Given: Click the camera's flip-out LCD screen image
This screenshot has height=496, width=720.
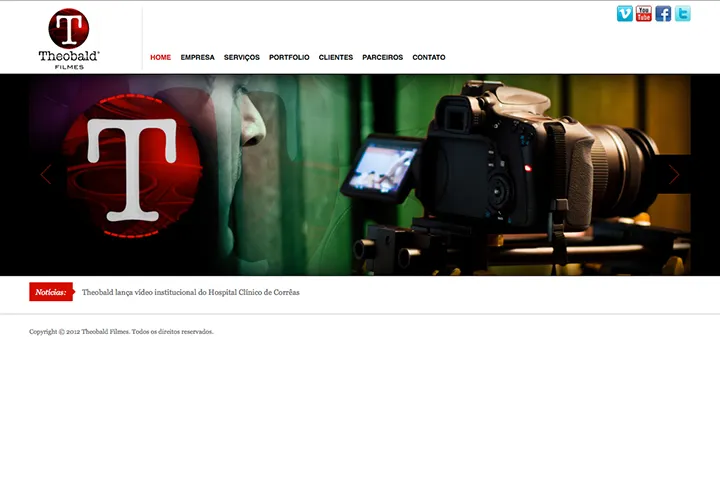Looking at the screenshot, I should [x=382, y=168].
